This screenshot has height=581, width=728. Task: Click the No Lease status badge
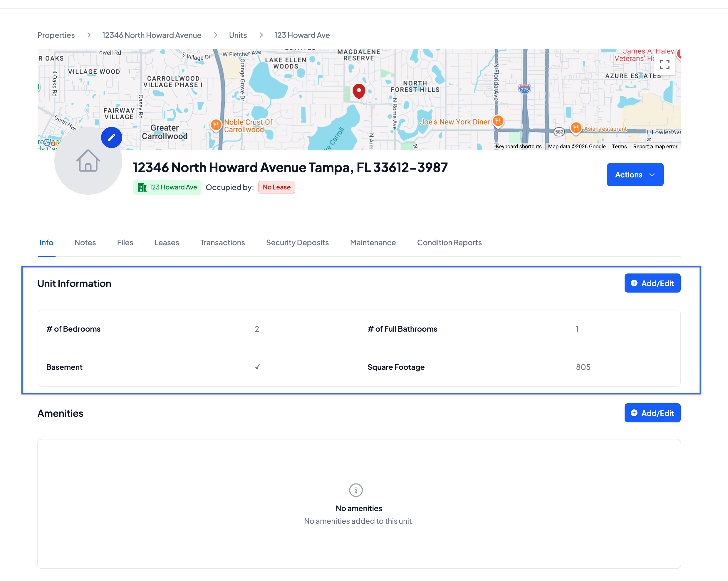pos(276,187)
